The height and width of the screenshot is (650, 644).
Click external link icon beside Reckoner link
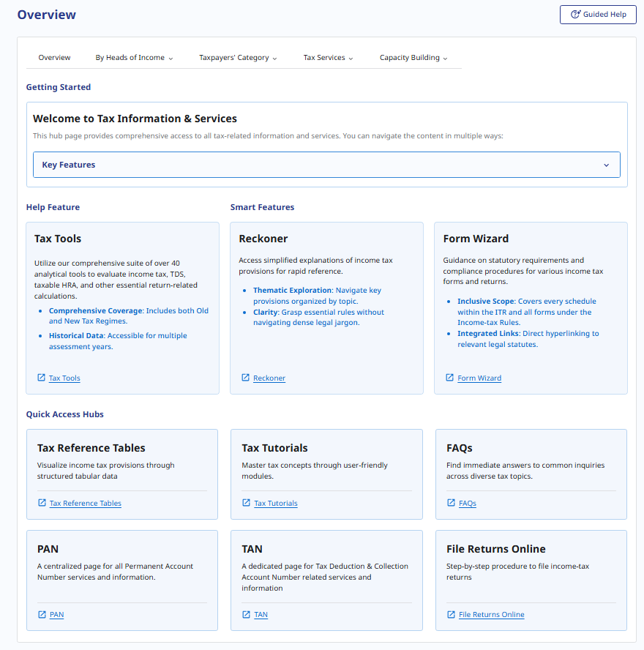pyautogui.click(x=245, y=378)
